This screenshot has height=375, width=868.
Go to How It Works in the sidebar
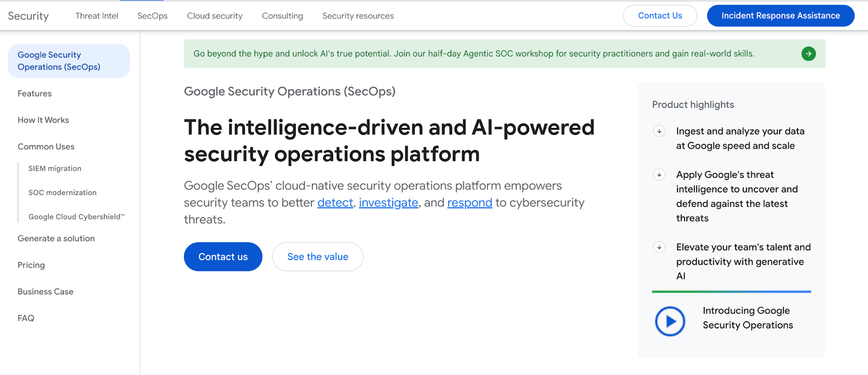pyautogui.click(x=43, y=120)
